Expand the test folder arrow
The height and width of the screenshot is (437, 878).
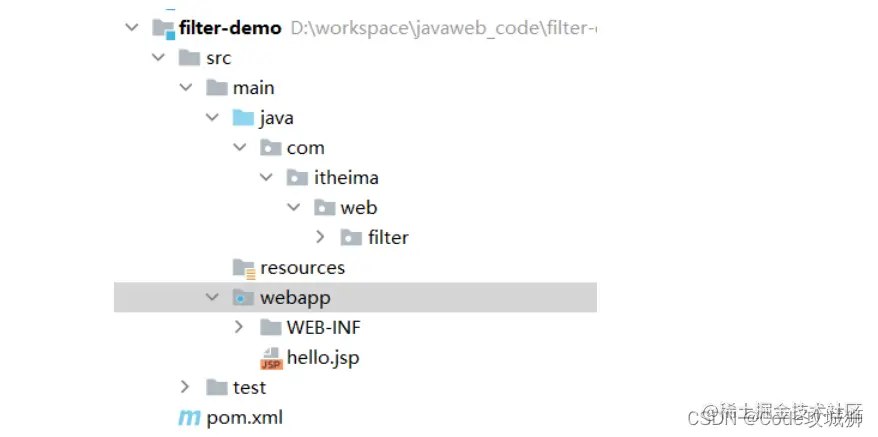pyautogui.click(x=185, y=387)
